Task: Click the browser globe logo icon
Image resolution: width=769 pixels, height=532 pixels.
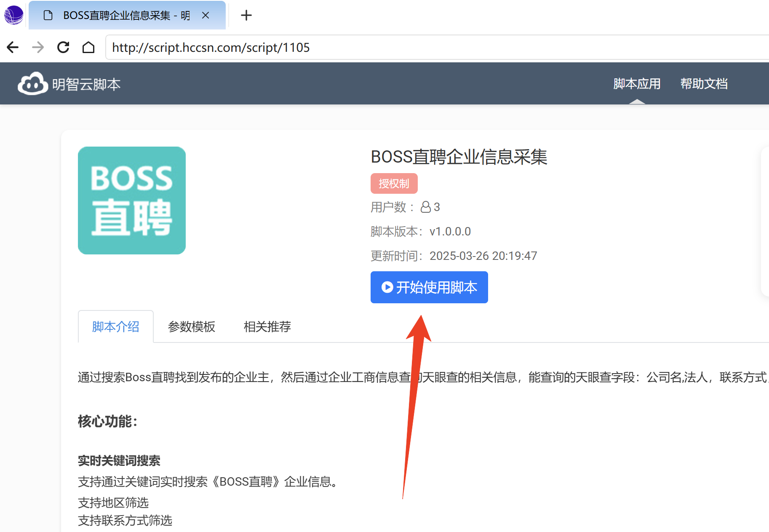Action: coord(13,15)
